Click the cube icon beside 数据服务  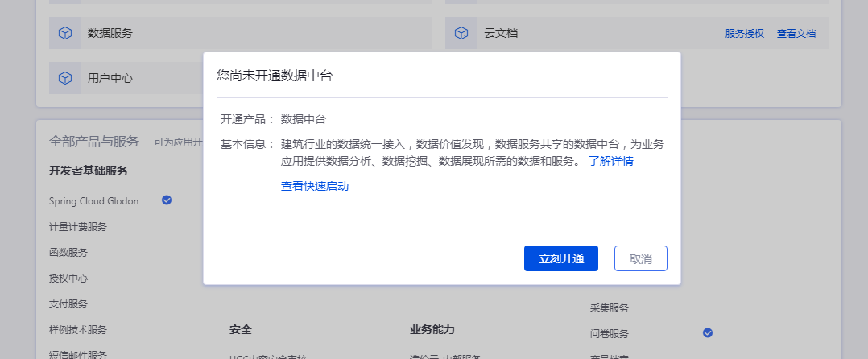click(x=65, y=33)
